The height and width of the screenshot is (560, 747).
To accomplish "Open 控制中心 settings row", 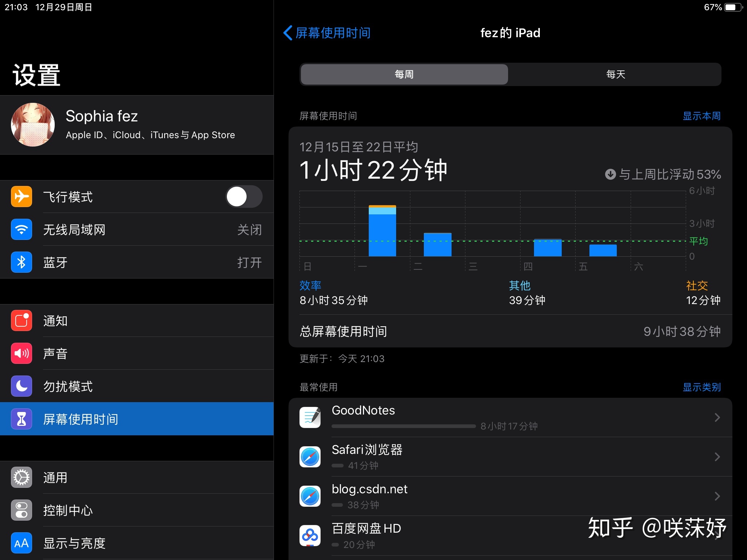I will [x=137, y=510].
